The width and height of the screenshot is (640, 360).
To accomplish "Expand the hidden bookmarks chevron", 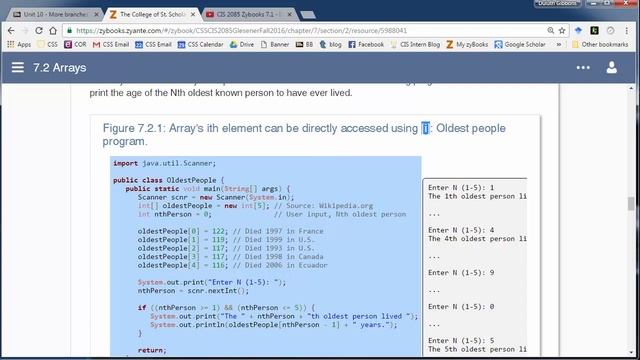I will click(558, 44).
